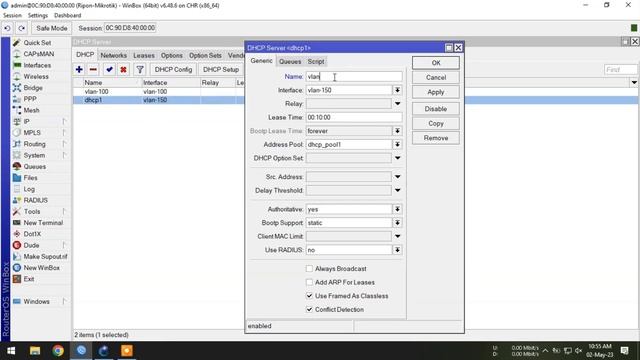Open Windows Start menu
The height and width of the screenshot is (360, 640).
point(11,351)
